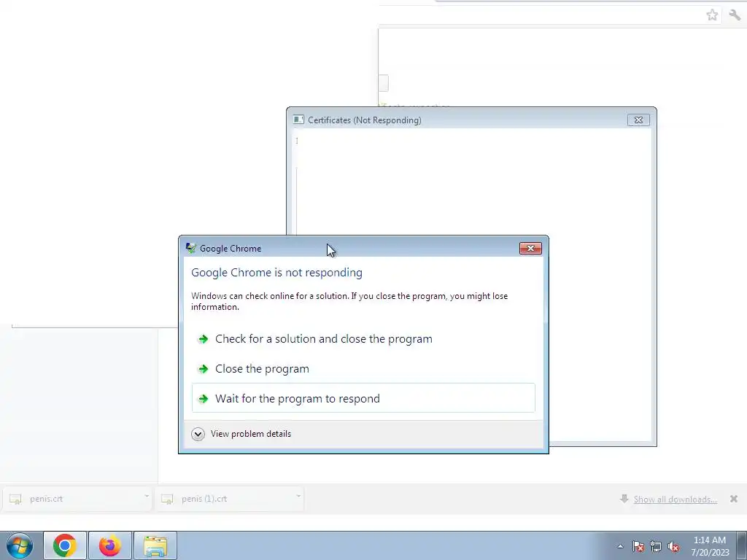Screen dimensions: 747x560
Task: Open downloaded file penis (1).crt
Action: 224,499
